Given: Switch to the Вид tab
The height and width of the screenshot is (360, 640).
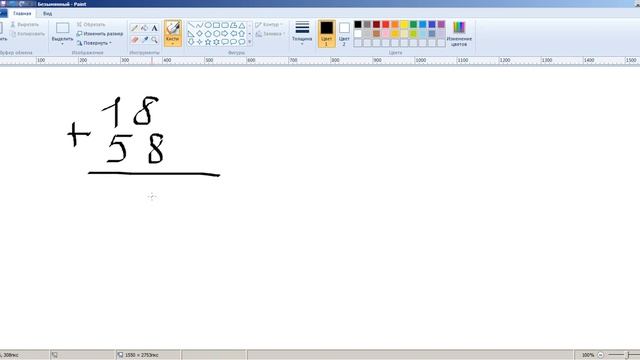Looking at the screenshot, I should click(x=47, y=13).
